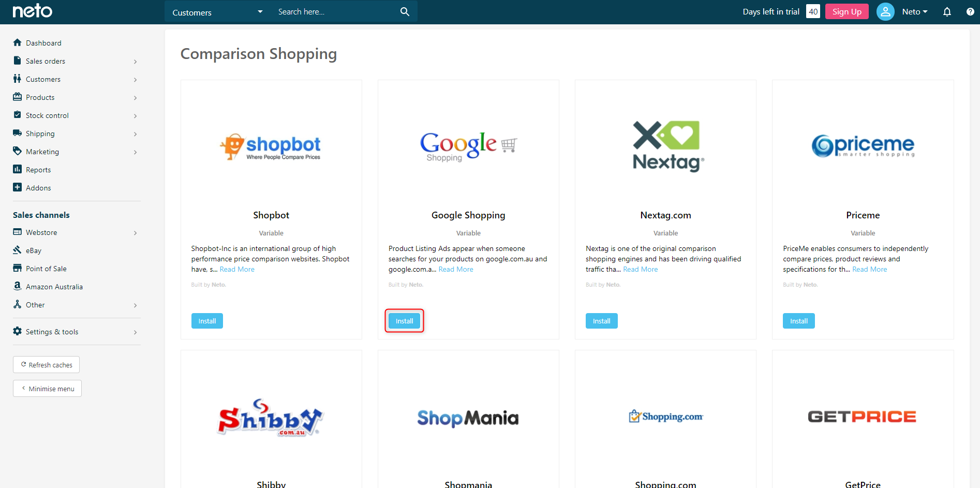Image resolution: width=980 pixels, height=488 pixels.
Task: Select Amazon Australia channel
Action: (x=54, y=287)
